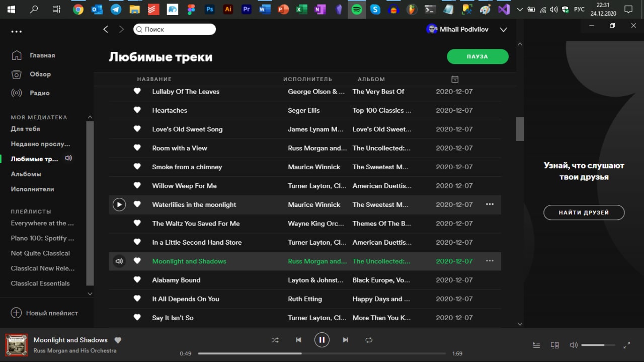Open album The Very Best Of
This screenshot has width=644, height=362.
378,92
